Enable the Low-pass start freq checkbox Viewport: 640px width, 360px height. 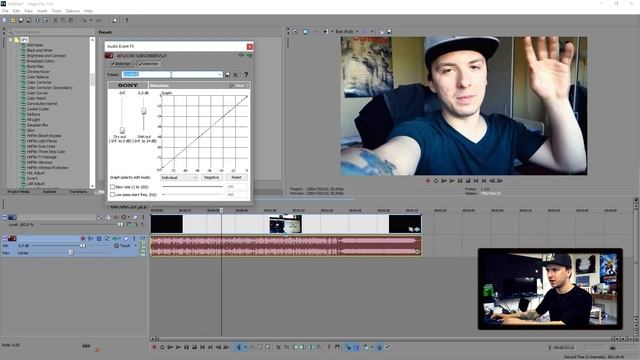[x=112, y=195]
